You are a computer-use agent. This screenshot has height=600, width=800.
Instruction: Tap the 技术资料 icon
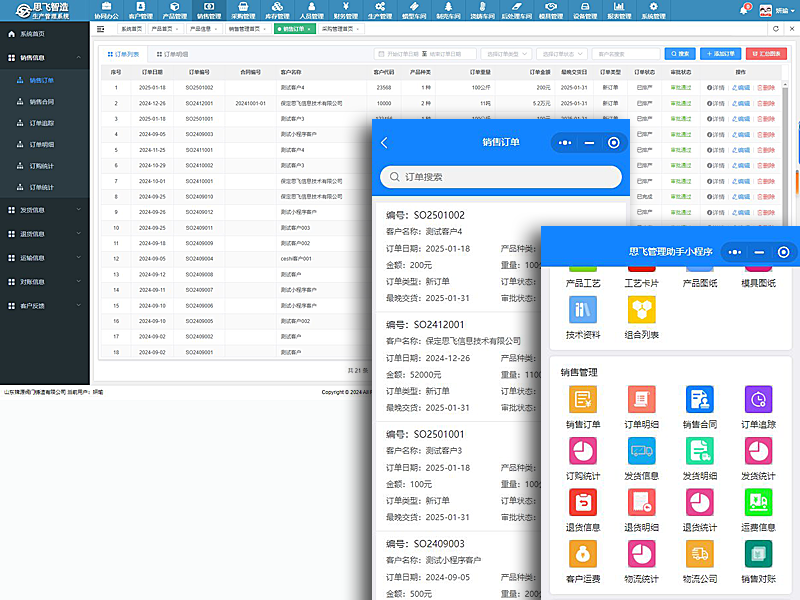[583, 310]
